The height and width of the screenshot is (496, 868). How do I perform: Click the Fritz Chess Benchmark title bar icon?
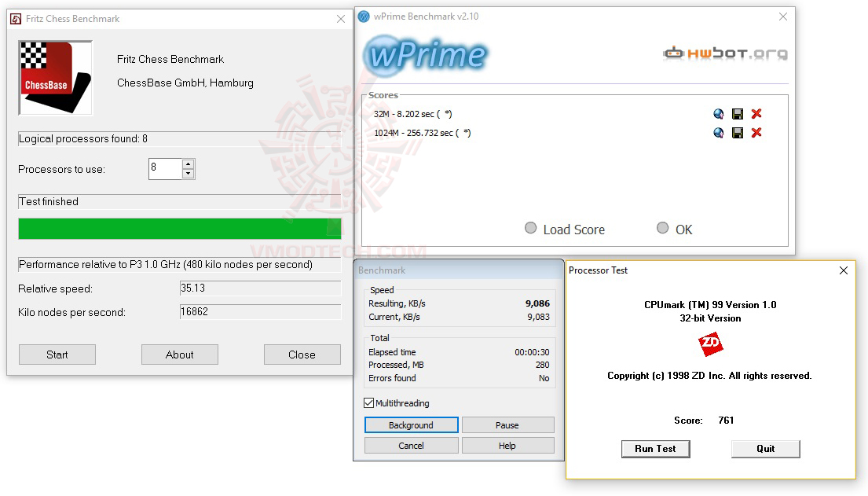click(x=16, y=19)
